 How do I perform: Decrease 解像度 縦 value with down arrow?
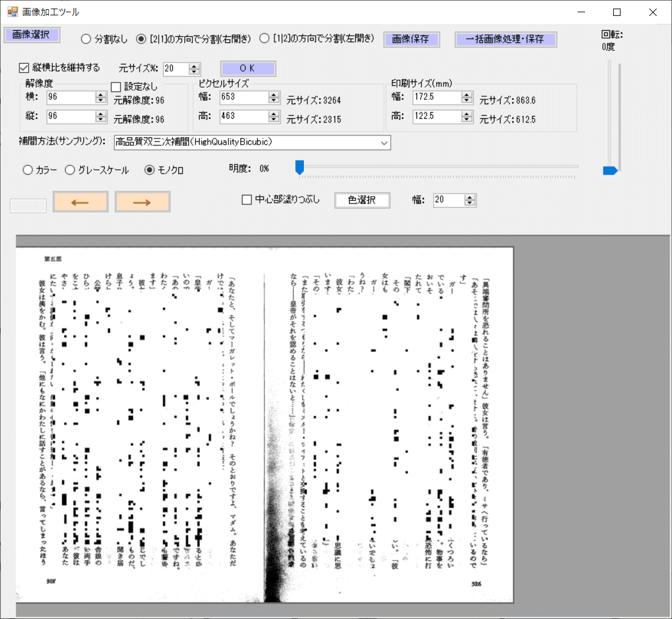(x=100, y=119)
